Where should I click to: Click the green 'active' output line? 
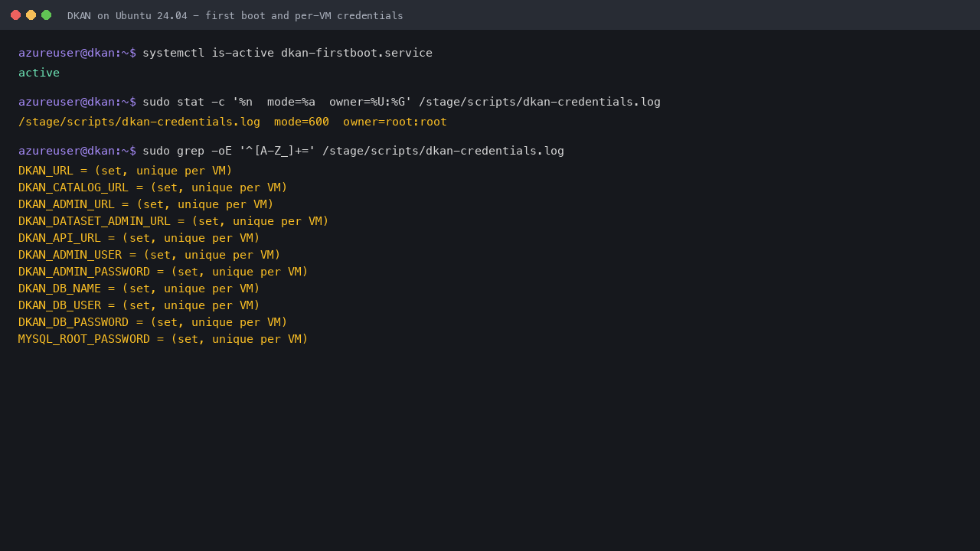(39, 73)
